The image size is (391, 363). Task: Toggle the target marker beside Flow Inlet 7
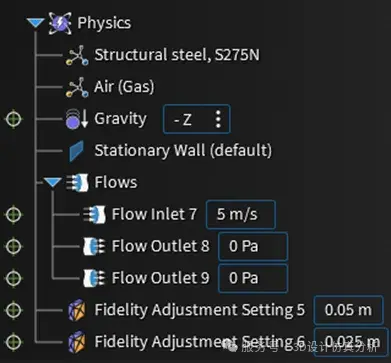(14, 214)
